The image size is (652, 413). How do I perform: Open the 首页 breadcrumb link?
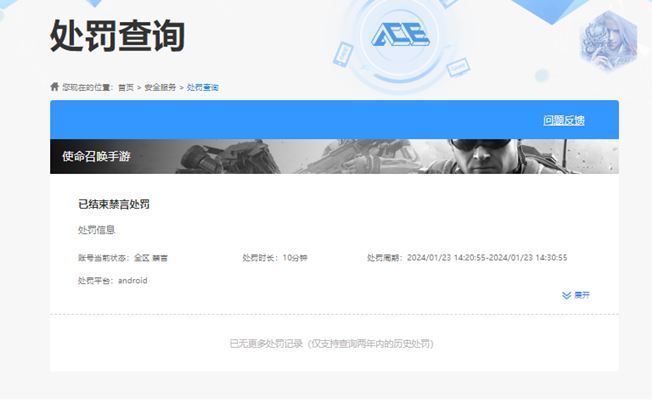[x=126, y=87]
